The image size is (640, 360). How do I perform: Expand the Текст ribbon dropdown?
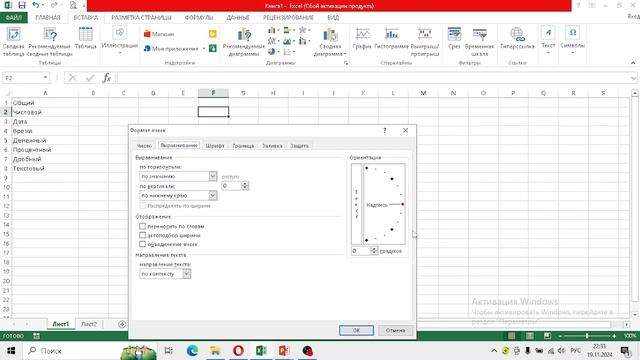548,53
